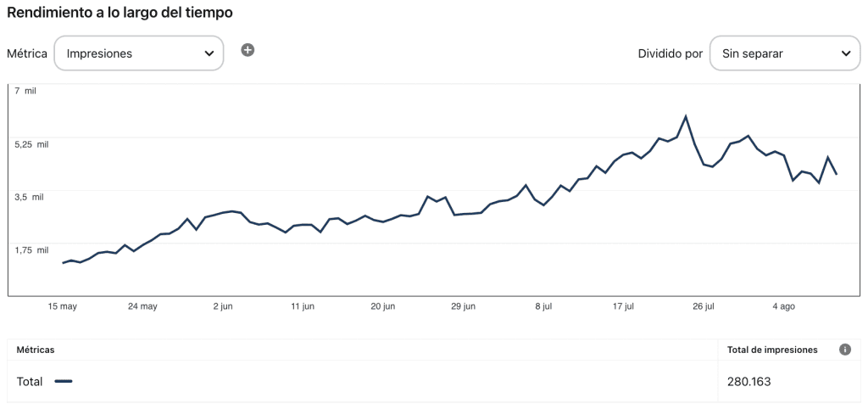Click the Dividido por label
868x409 pixels.
coord(670,53)
